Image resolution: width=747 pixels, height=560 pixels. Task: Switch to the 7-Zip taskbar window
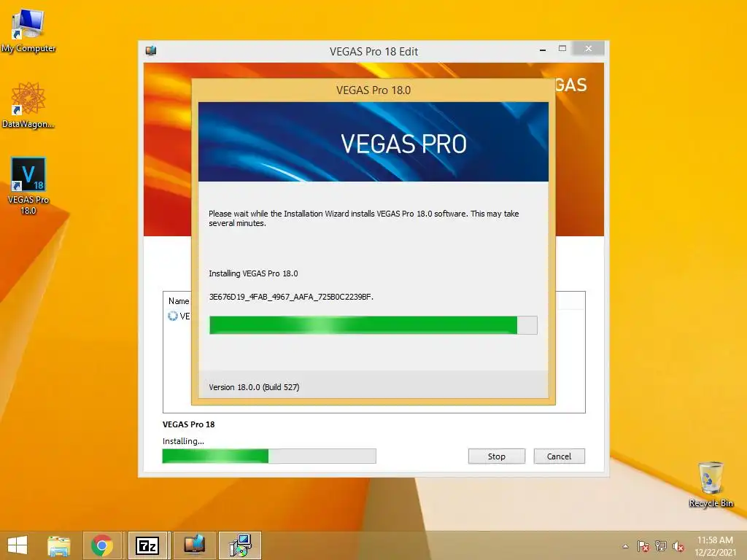(x=147, y=545)
